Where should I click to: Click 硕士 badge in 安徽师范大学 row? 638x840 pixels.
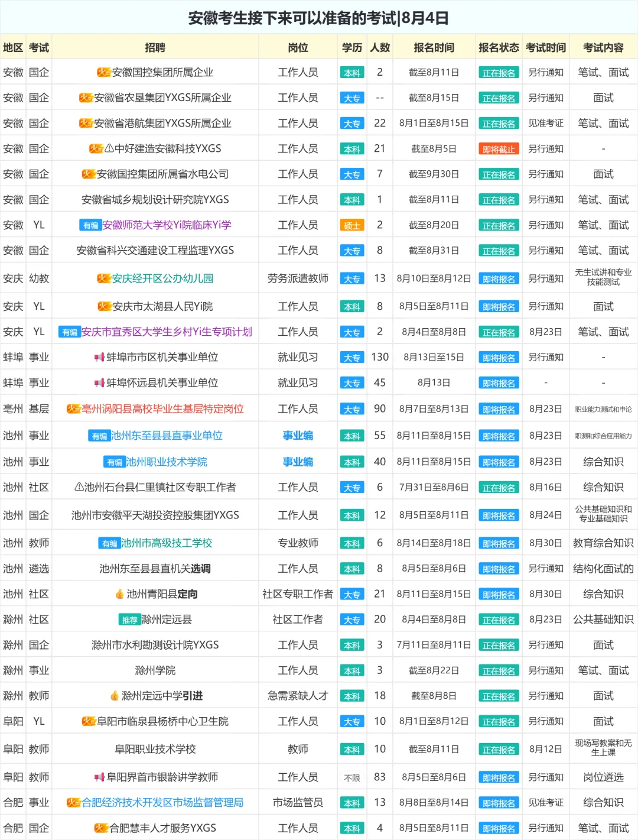tap(352, 226)
